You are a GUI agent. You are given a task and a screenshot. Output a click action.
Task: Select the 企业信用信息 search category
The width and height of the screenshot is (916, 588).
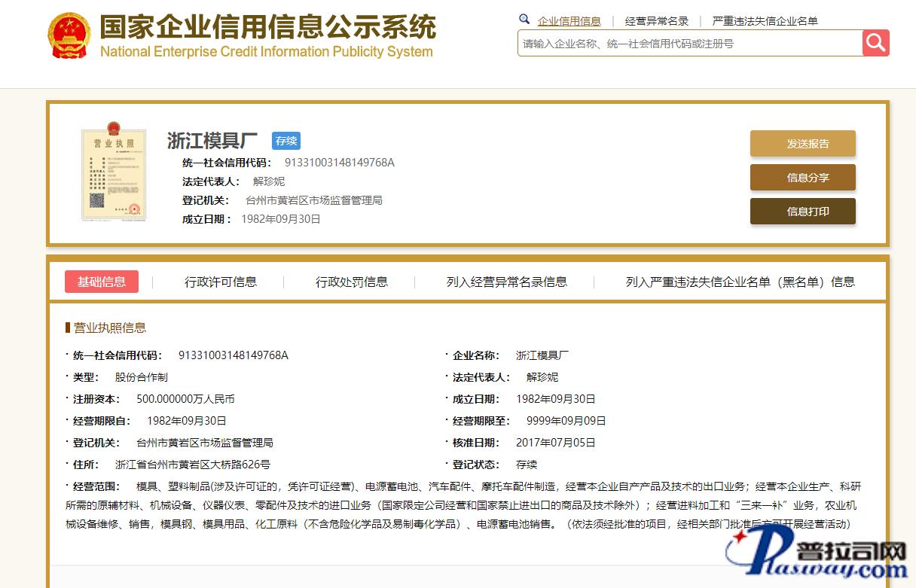click(x=569, y=21)
